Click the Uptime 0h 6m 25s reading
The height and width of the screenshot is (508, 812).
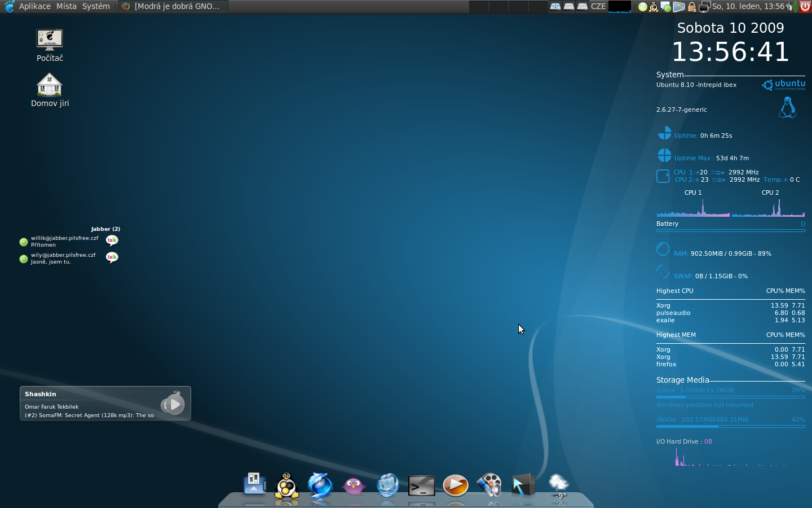point(703,135)
